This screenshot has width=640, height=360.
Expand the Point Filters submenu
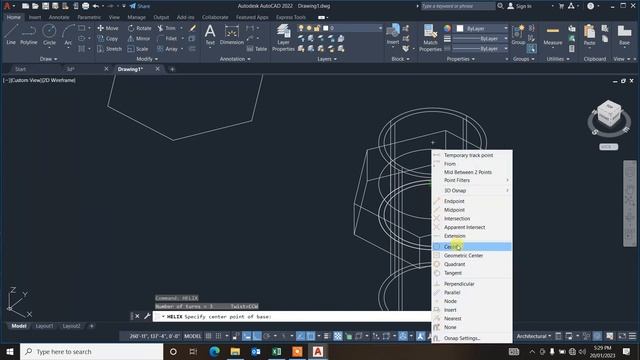(x=472, y=180)
